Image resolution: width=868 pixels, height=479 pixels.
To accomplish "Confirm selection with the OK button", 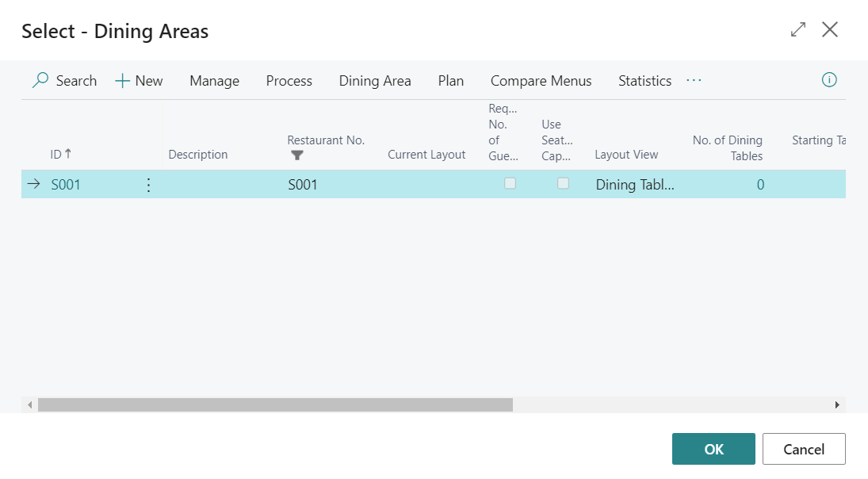I will [713, 449].
